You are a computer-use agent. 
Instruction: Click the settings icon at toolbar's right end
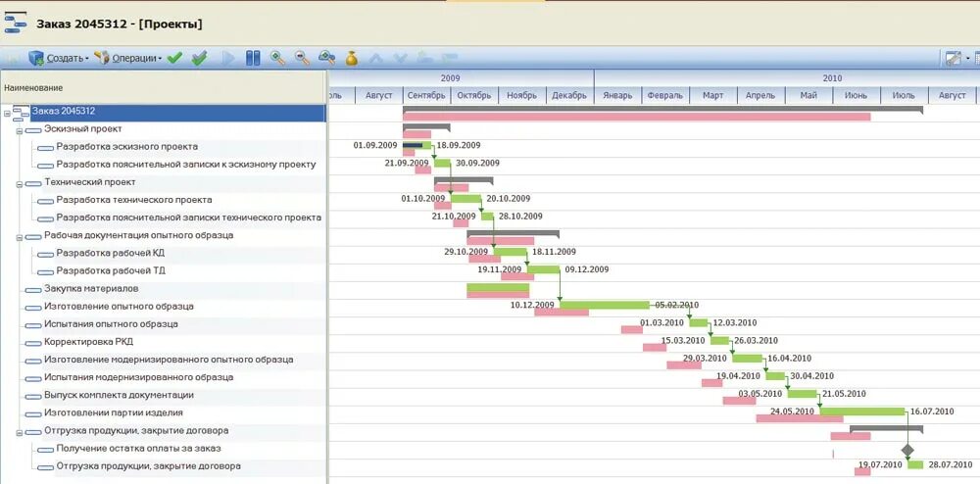tap(954, 58)
